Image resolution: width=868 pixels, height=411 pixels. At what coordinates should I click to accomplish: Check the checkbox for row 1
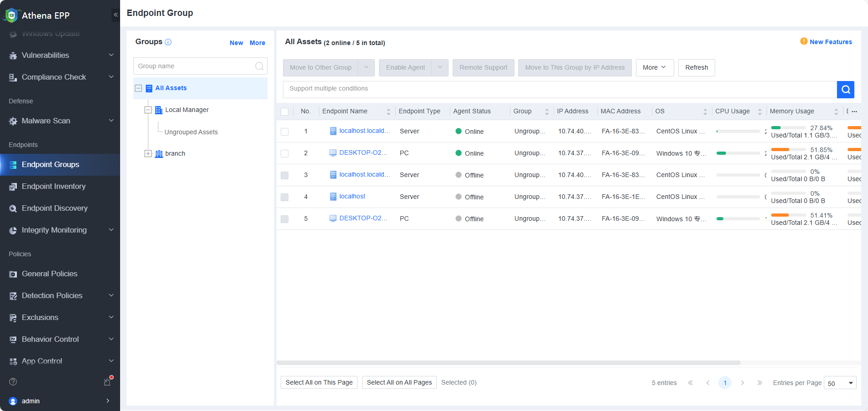[285, 132]
